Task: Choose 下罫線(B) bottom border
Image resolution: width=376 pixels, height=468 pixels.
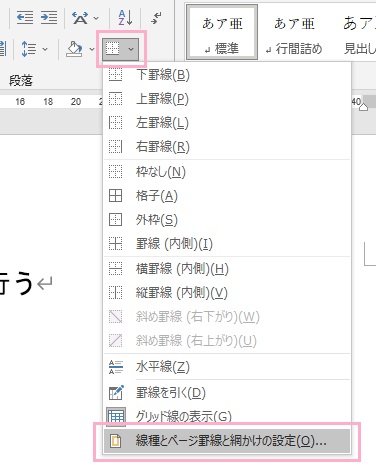Action: [x=227, y=75]
